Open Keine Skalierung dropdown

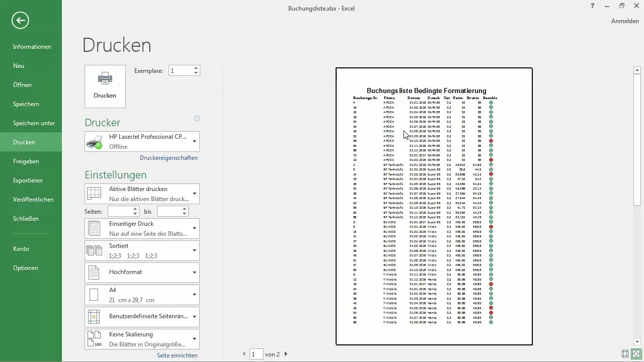(142, 339)
